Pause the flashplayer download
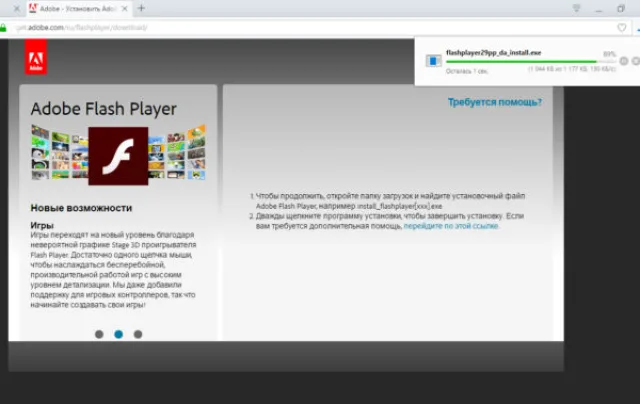This screenshot has height=404, width=640. [x=624, y=61]
